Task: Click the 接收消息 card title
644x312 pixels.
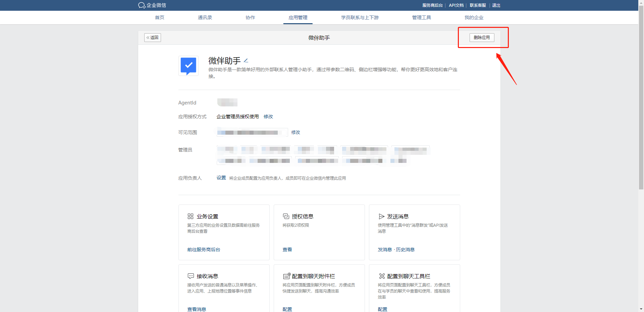Action: (x=207, y=276)
